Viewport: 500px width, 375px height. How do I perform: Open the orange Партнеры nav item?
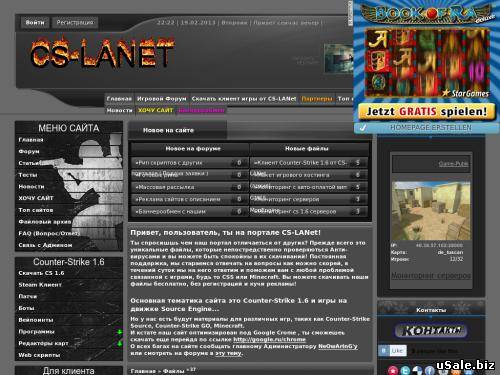point(317,99)
